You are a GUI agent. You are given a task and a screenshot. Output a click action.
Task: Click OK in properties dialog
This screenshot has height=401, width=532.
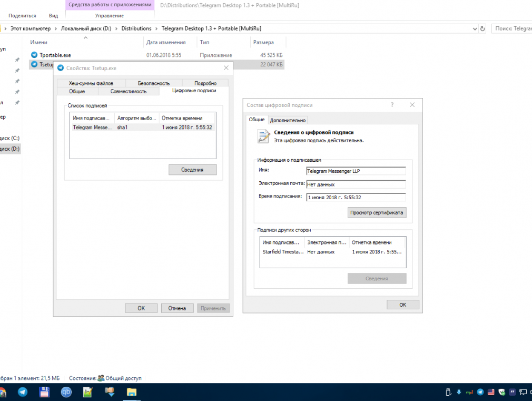click(x=141, y=308)
